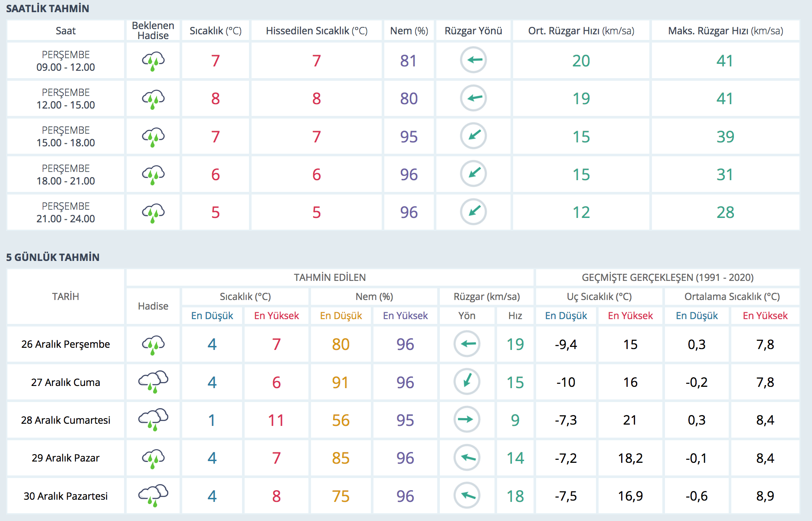Click rain icon for Perşembe 18.00 - 21.00
This screenshot has height=521, width=812.
tap(153, 175)
